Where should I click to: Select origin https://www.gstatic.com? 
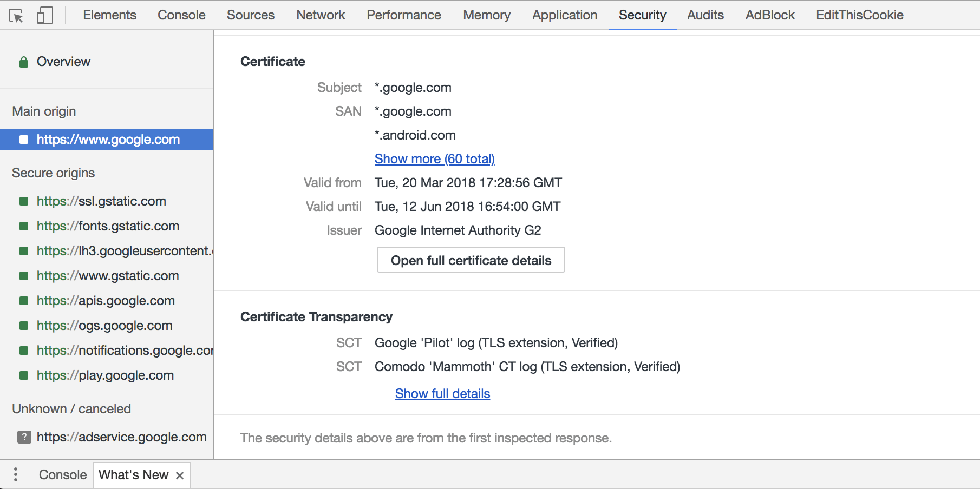click(x=107, y=276)
